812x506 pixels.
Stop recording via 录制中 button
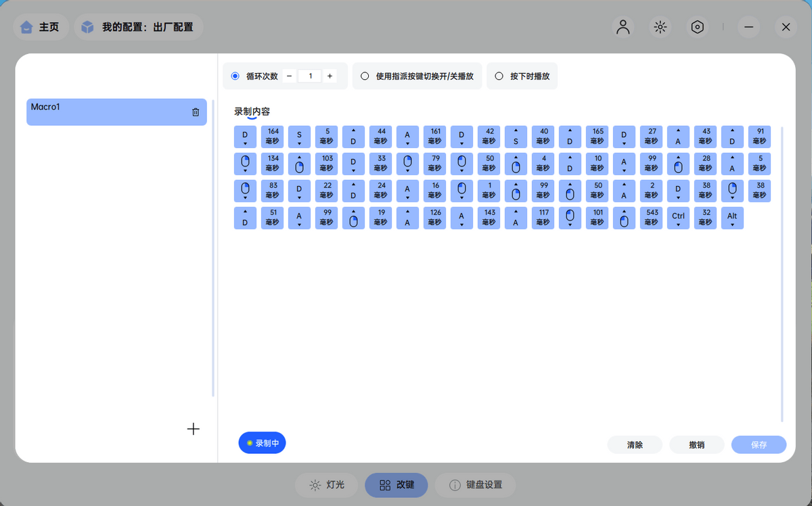click(x=263, y=443)
